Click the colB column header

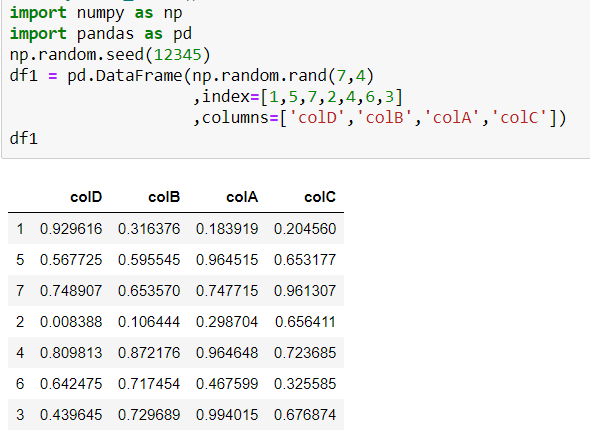pyautogui.click(x=164, y=197)
